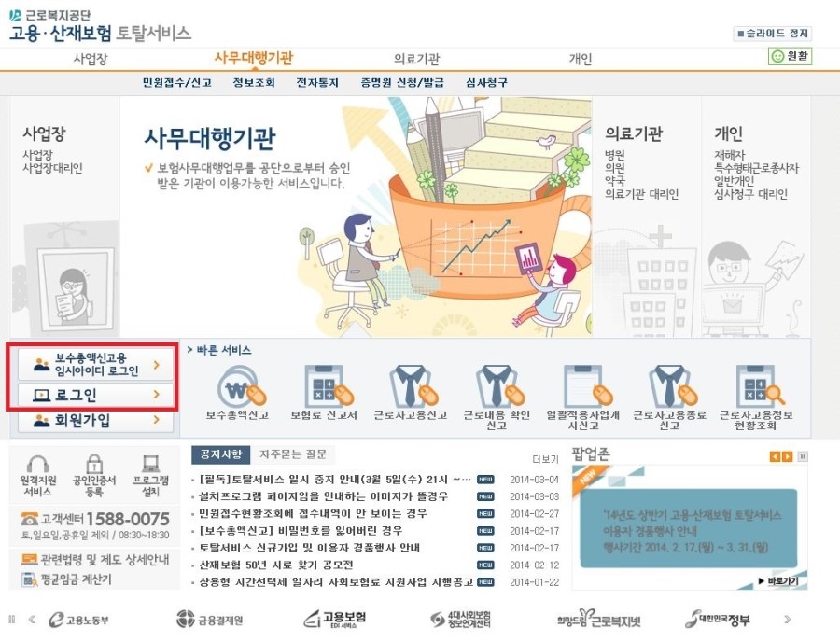The height and width of the screenshot is (642, 840).
Task: Click 보수총액신고용 임시아이디 로그인 button
Action: (x=96, y=364)
